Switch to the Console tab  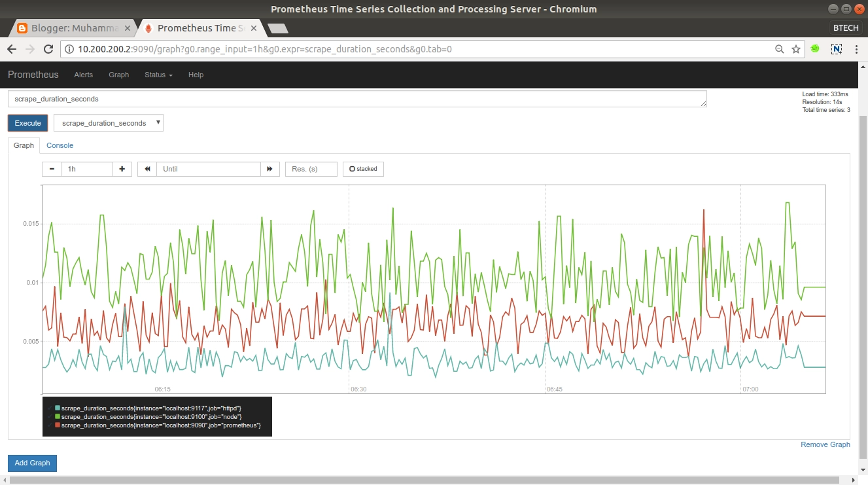click(x=60, y=145)
